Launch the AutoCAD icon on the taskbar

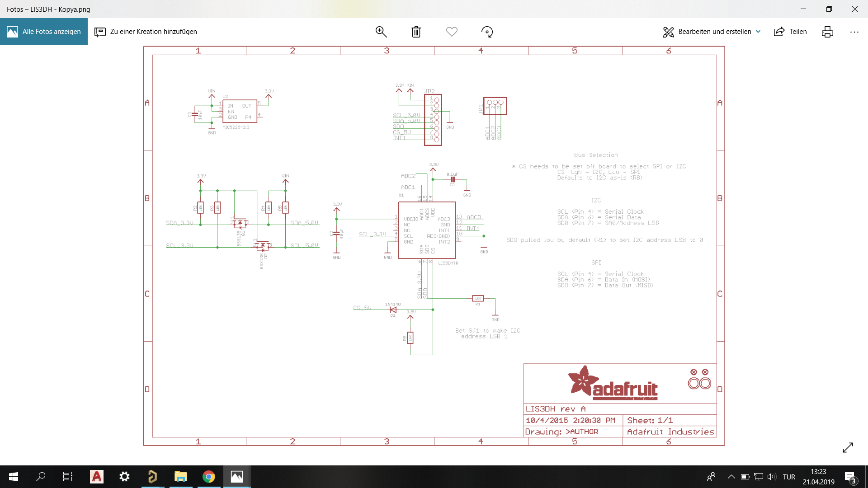pyautogui.click(x=96, y=477)
